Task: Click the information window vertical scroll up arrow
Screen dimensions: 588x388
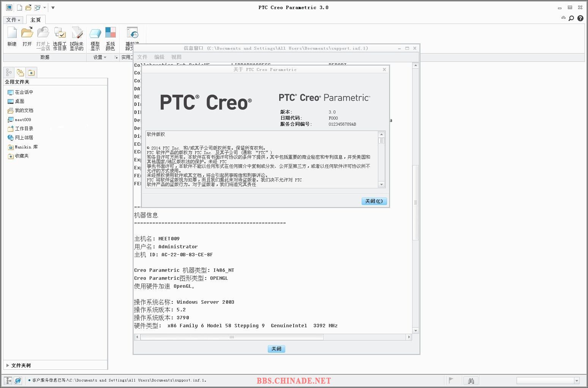Action: coord(416,65)
